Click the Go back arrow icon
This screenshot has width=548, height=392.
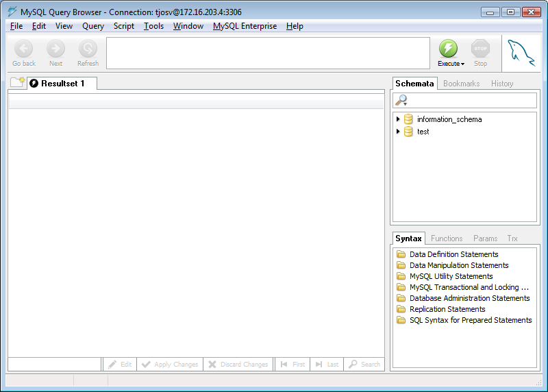(24, 48)
